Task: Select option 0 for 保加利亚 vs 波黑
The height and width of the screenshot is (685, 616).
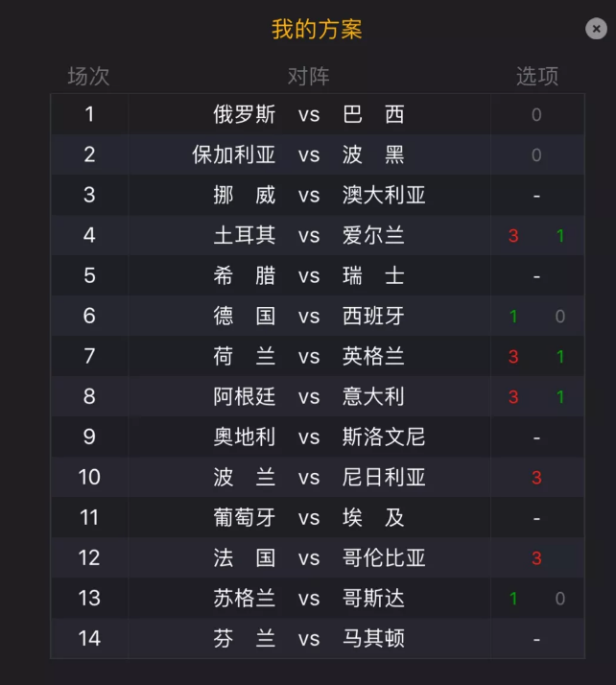Action: pos(536,155)
